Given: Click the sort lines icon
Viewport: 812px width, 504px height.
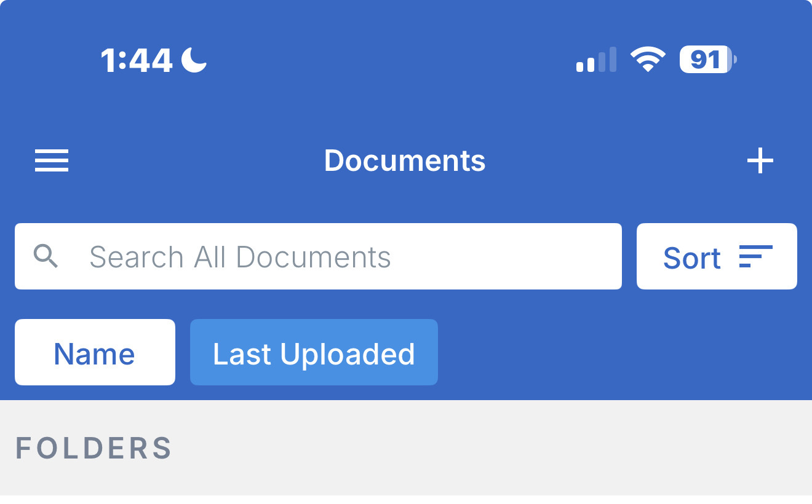Looking at the screenshot, I should click(755, 256).
